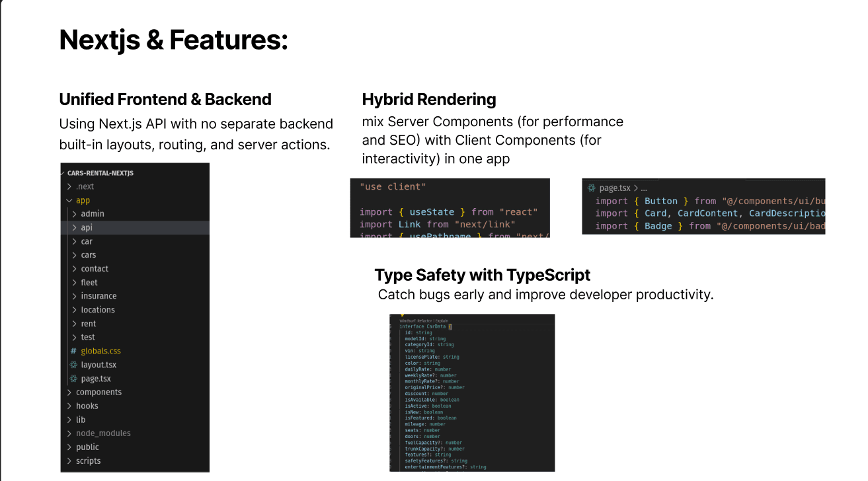Click the React icon beside page.tsx in the tree
Image resolution: width=868 pixels, height=481 pixels.
(x=73, y=379)
